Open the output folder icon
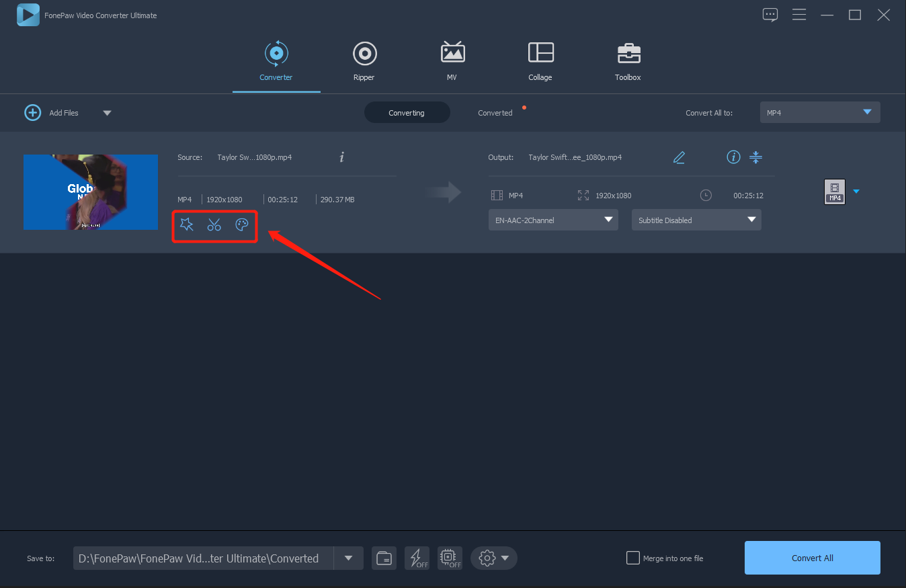The image size is (906, 588). tap(384, 558)
